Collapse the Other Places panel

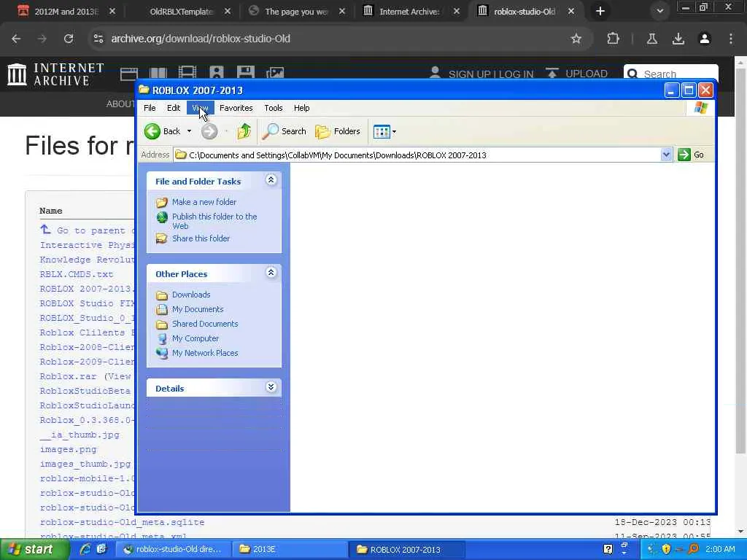[x=271, y=273]
